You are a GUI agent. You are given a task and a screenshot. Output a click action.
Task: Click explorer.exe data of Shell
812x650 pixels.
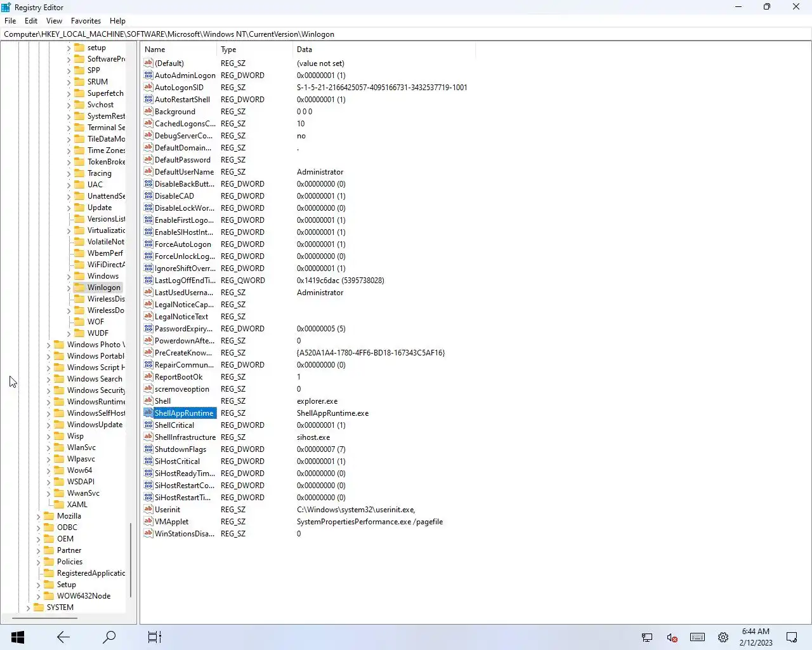coord(317,401)
